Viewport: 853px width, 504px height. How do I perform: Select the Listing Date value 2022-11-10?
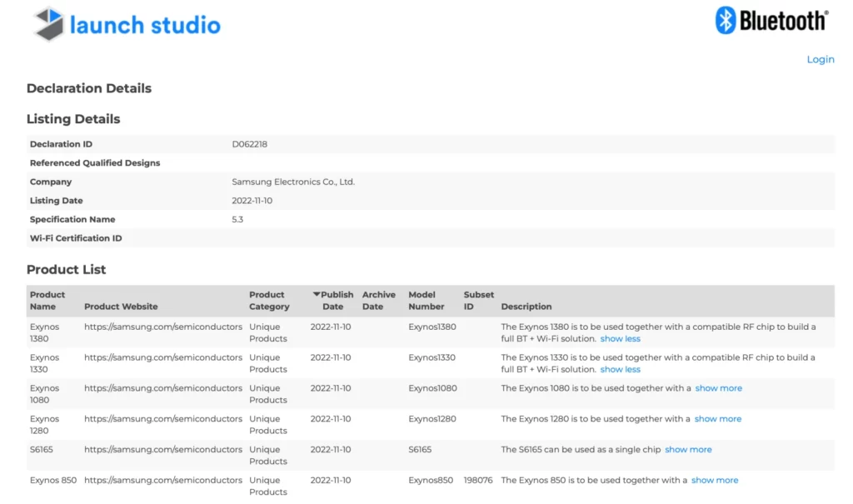point(252,200)
